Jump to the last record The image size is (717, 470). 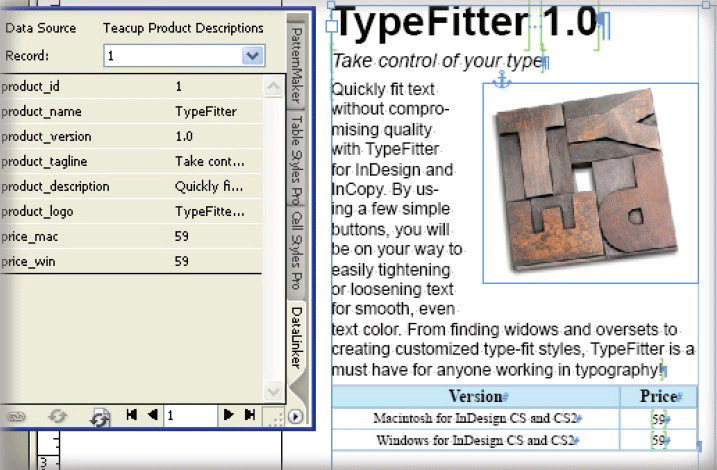[250, 415]
